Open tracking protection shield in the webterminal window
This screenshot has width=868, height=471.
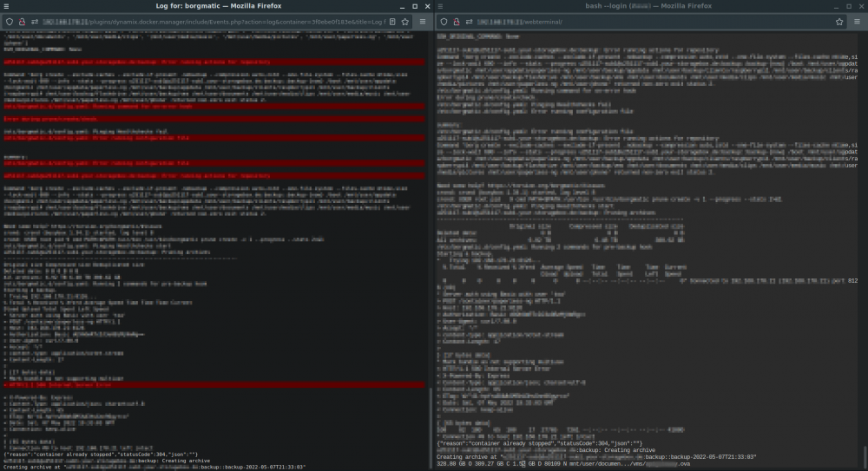tap(444, 22)
